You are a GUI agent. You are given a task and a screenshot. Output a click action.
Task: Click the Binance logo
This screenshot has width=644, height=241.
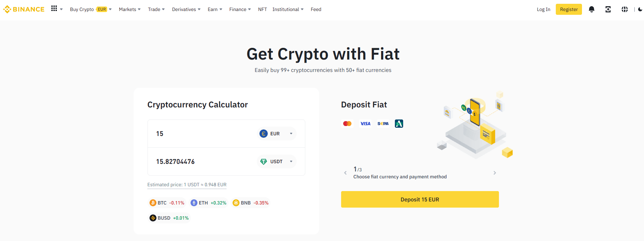point(23,9)
